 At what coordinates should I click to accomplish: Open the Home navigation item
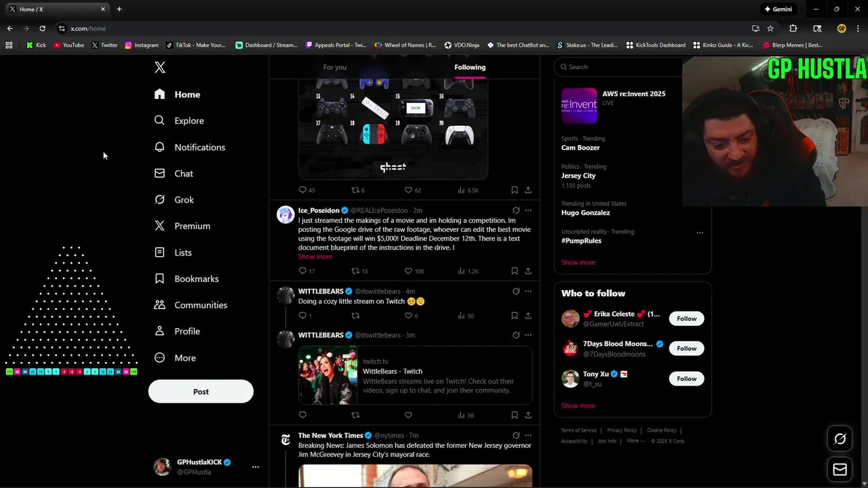177,94
